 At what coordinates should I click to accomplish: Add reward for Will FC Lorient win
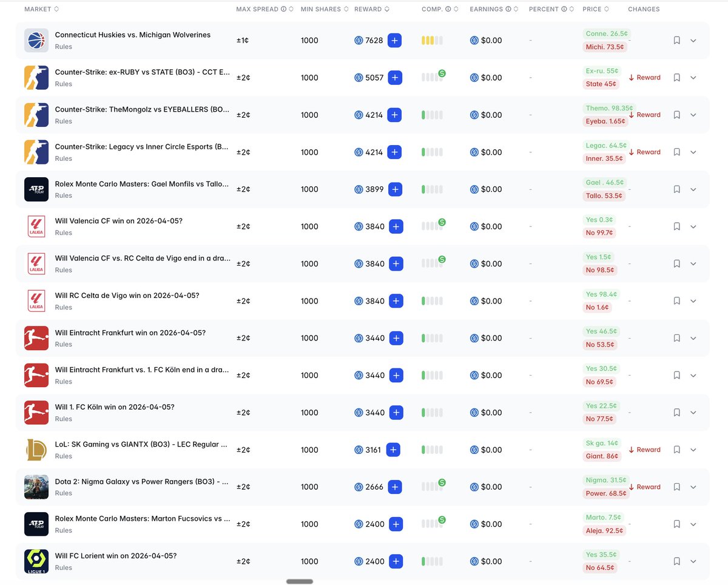tap(396, 561)
